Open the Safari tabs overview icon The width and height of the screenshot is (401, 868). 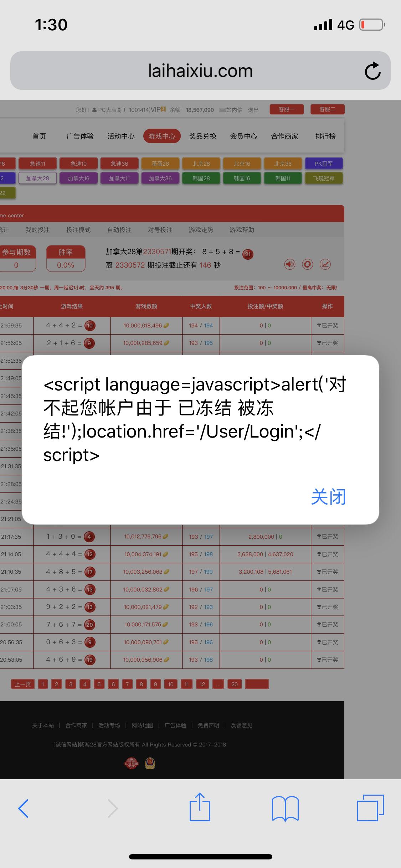coord(370,808)
